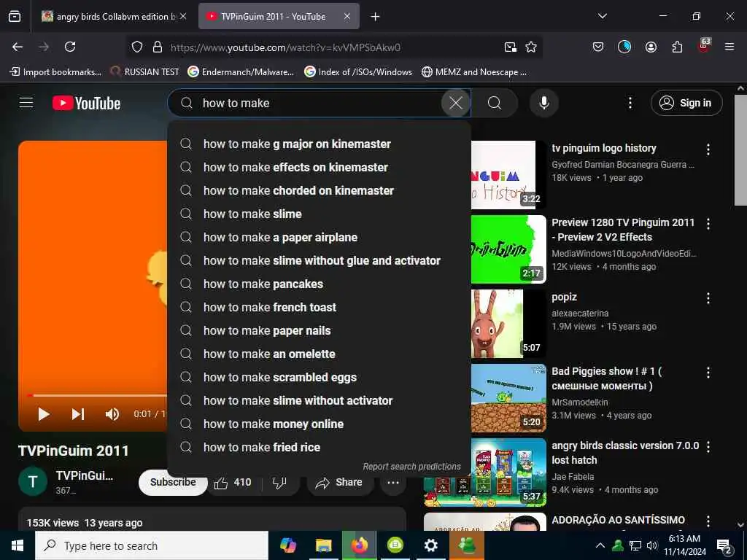Screen dimensions: 747x560
Task: Subscribe to the TVPinGuim channel
Action: [173, 483]
